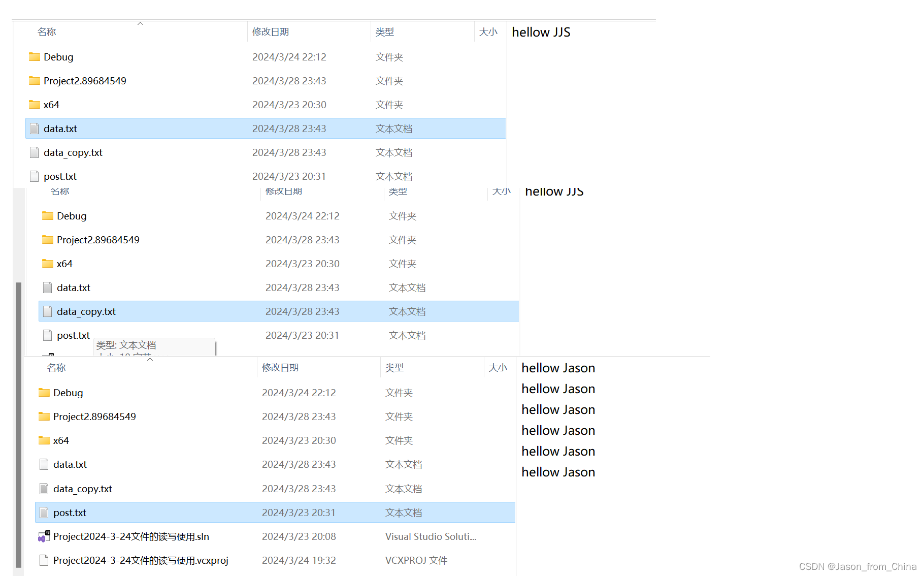Click the 2024/3/23 20:08 date of .sln file
Screen dimensions: 924x576
[299, 536]
